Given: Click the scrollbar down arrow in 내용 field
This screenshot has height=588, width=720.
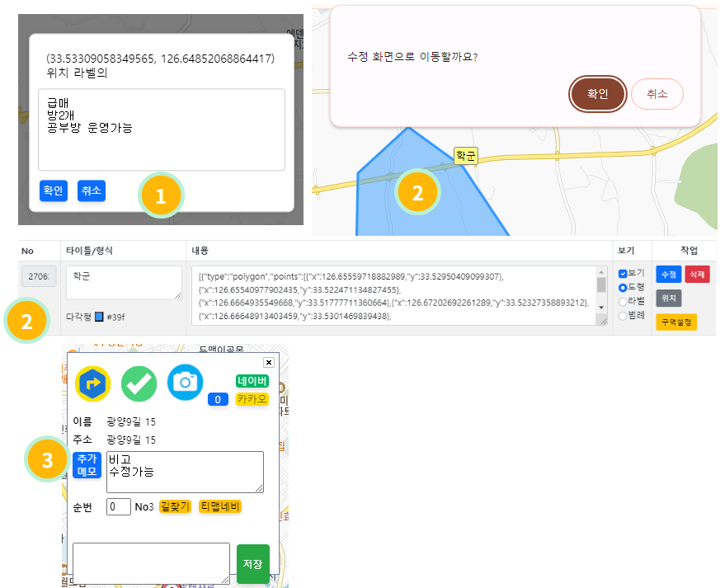Looking at the screenshot, I should pos(601,306).
